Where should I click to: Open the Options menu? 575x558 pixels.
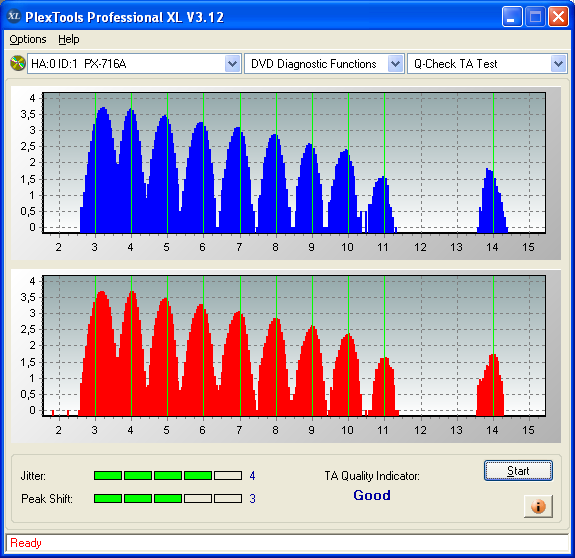pos(28,39)
